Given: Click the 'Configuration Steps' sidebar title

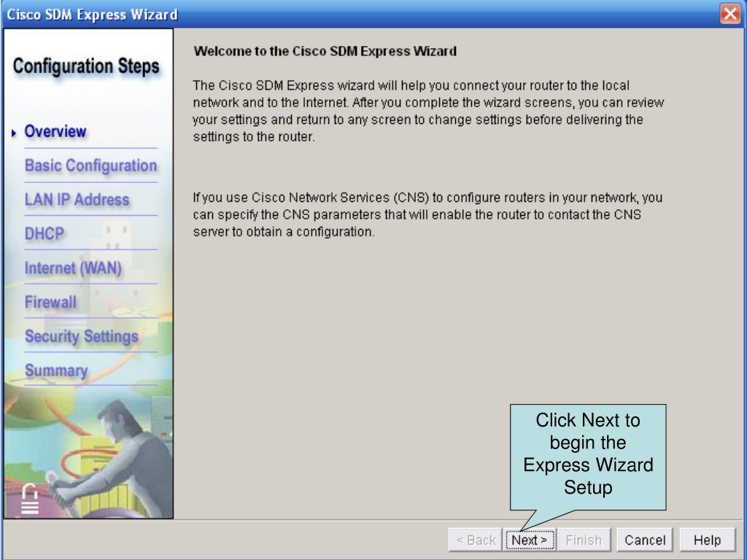Looking at the screenshot, I should click(86, 66).
